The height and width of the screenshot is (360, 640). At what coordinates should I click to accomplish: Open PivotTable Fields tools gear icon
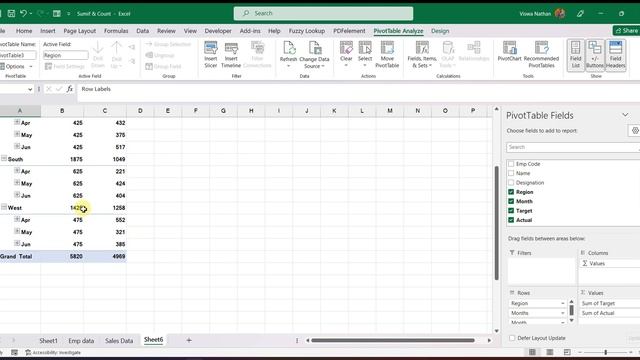635,131
